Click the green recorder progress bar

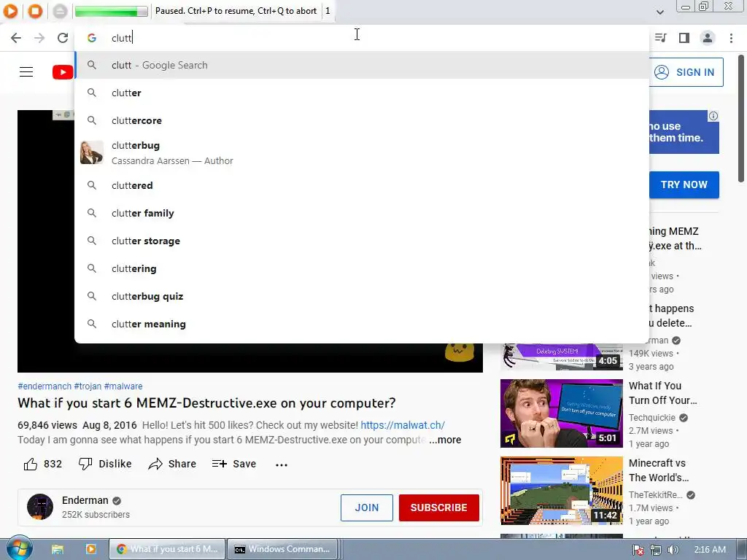[111, 11]
